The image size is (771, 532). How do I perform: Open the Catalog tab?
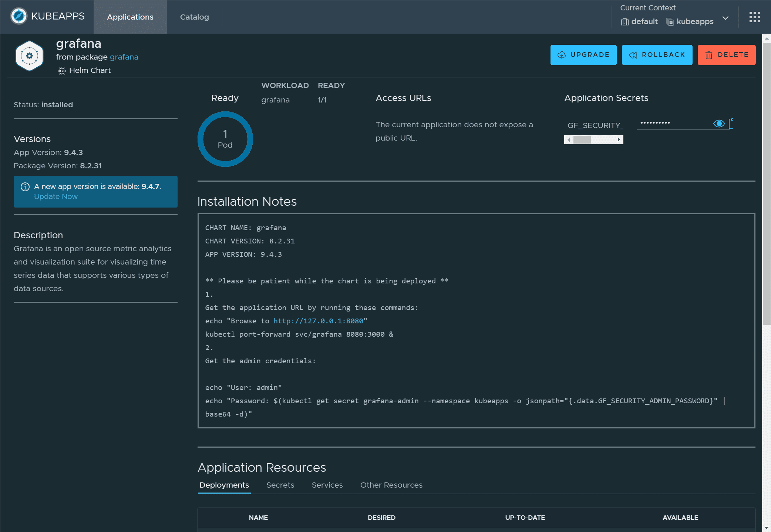click(x=194, y=17)
